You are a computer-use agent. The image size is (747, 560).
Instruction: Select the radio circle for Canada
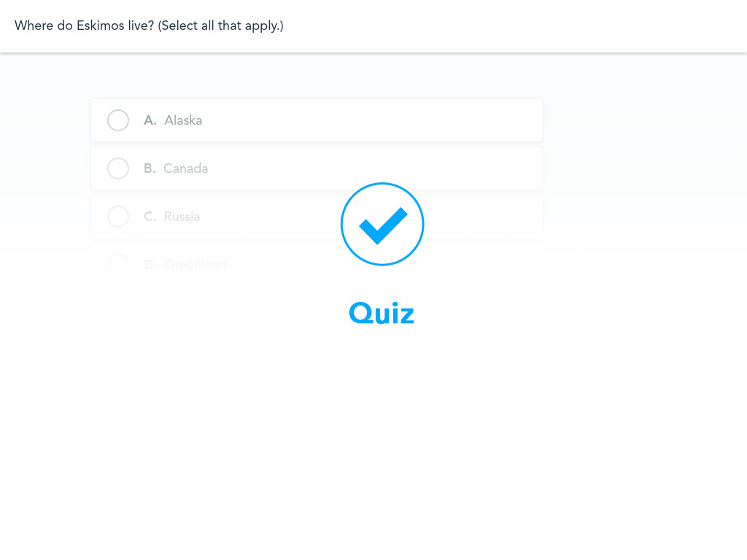pos(118,168)
